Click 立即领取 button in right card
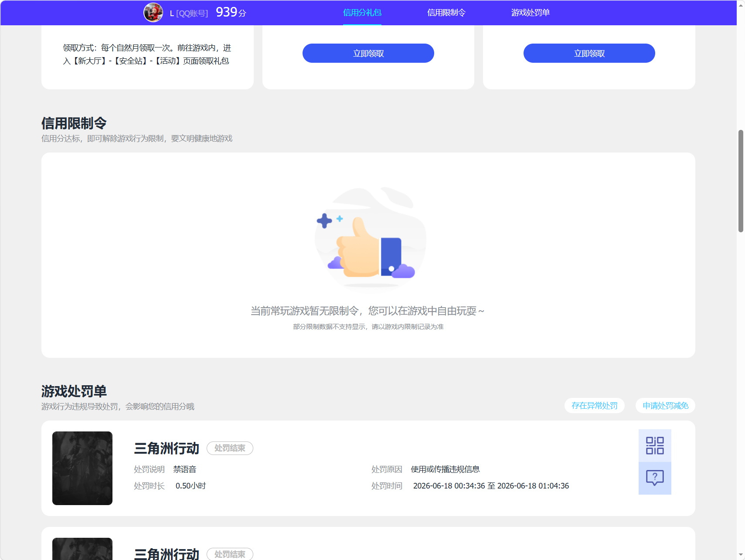 [589, 53]
